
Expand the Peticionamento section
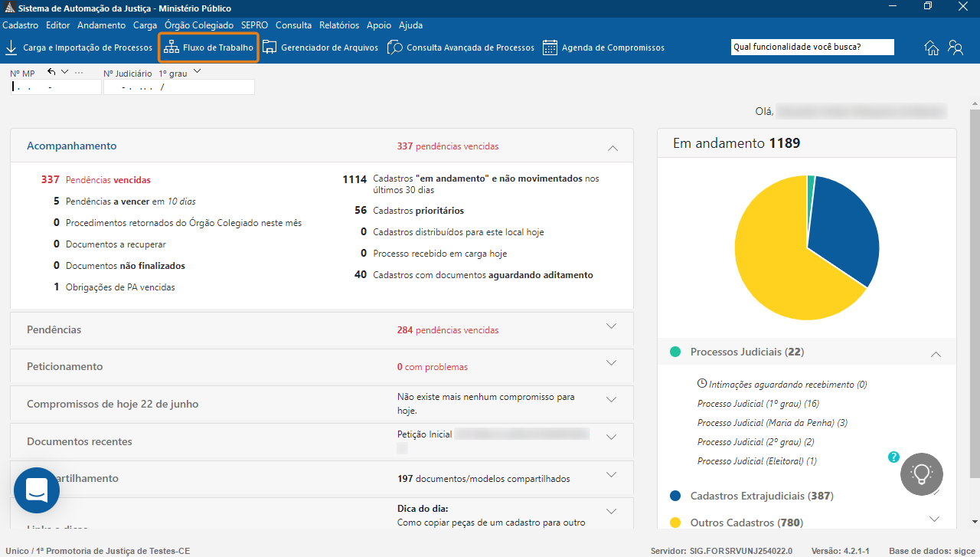click(611, 362)
